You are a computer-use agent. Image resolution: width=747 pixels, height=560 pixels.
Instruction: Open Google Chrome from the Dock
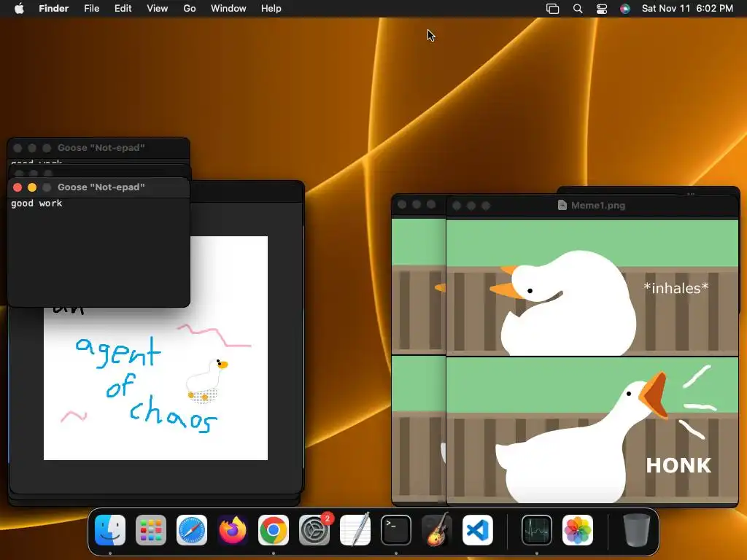tap(274, 530)
